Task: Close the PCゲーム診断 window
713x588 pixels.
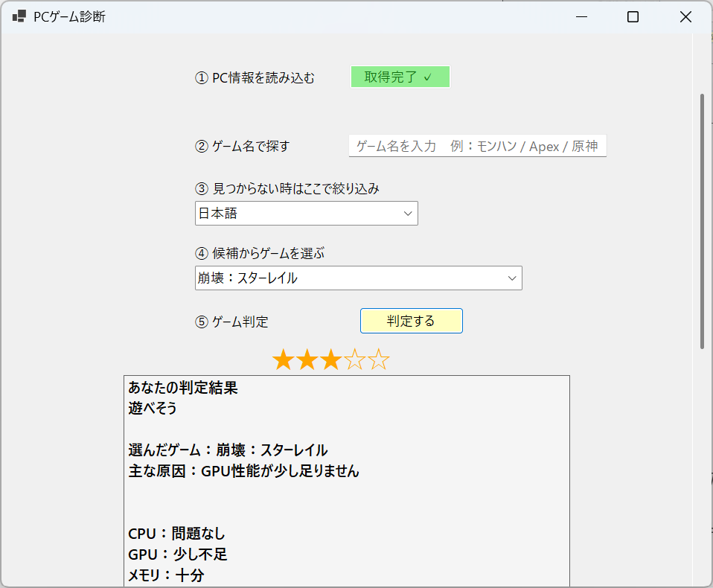Action: tap(685, 17)
